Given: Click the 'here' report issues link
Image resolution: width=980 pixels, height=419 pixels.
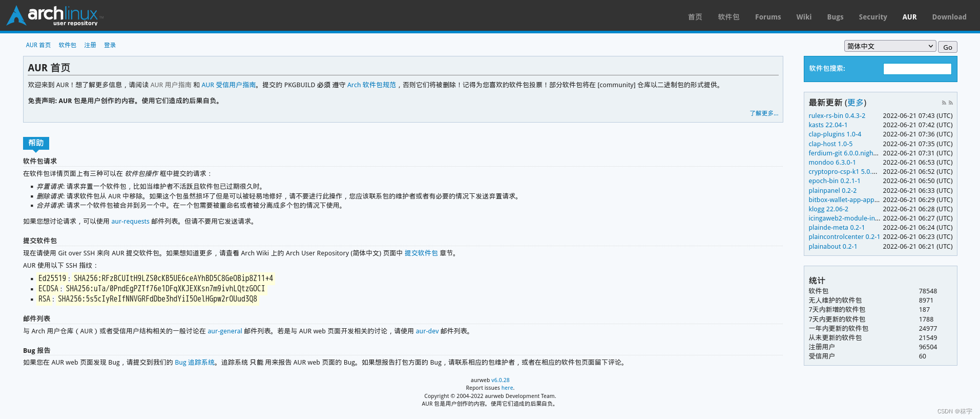Looking at the screenshot, I should (x=507, y=388).
